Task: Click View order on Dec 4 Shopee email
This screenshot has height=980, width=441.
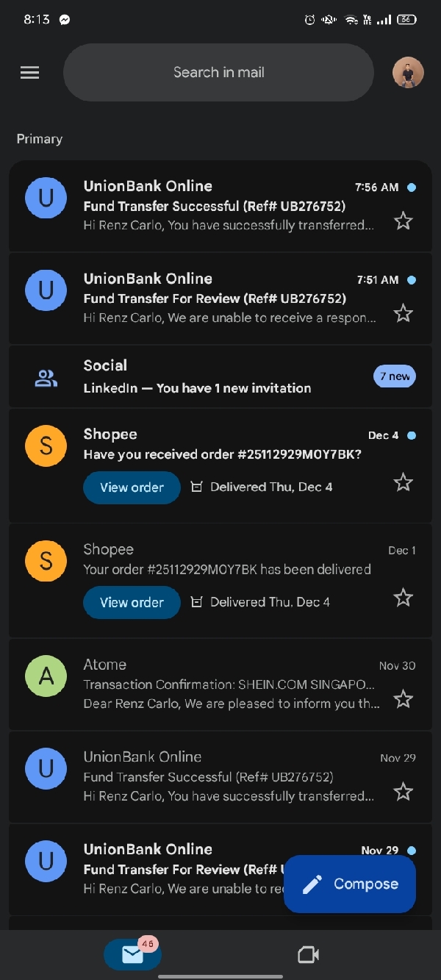Action: (x=132, y=487)
